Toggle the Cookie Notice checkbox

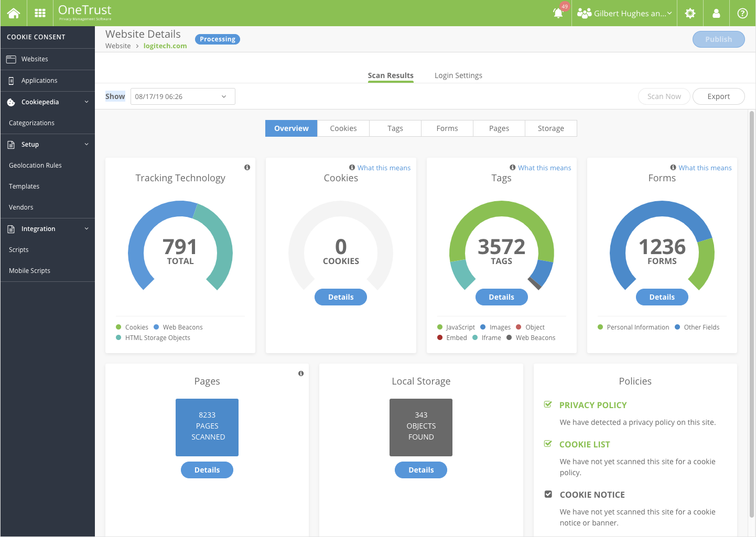pyautogui.click(x=548, y=494)
